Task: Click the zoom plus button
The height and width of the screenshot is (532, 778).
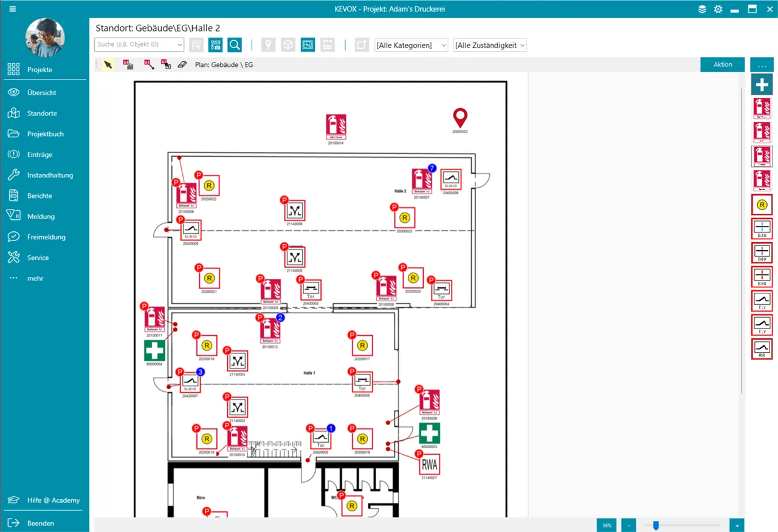Action: coord(737,525)
